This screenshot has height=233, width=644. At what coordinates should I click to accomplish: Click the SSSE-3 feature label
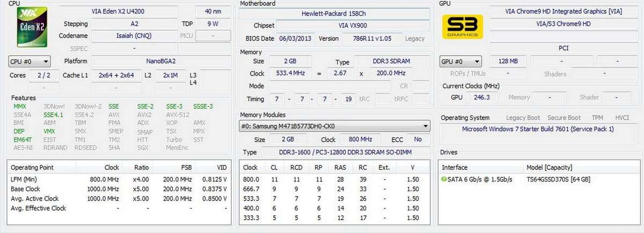(203, 106)
